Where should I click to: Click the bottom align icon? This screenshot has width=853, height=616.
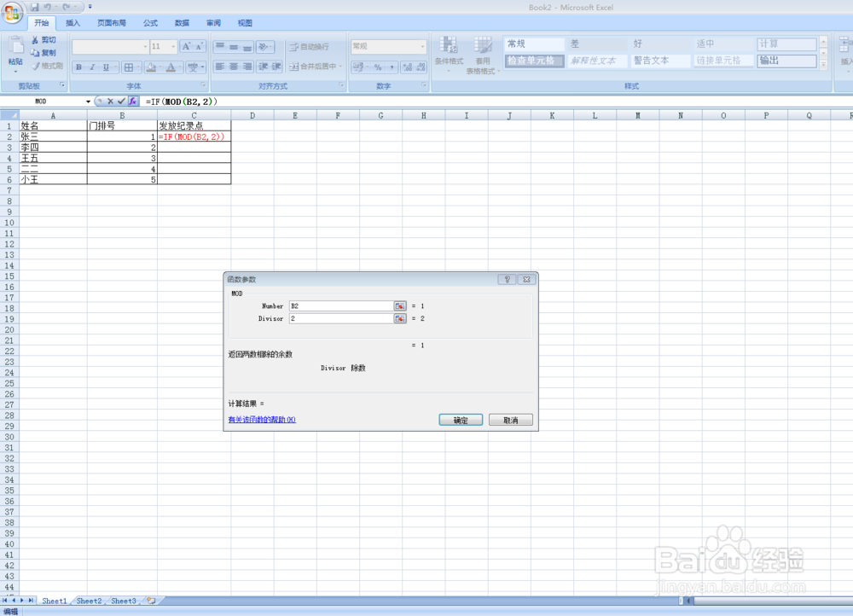(x=247, y=47)
